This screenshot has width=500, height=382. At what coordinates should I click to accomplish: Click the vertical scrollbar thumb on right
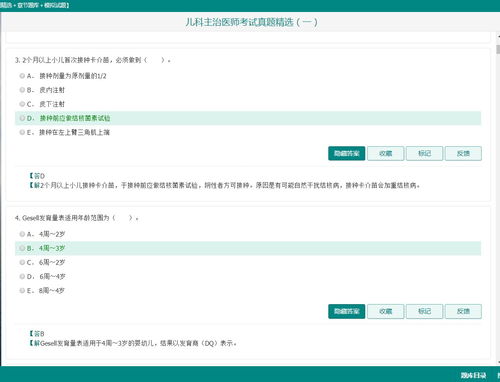click(498, 49)
